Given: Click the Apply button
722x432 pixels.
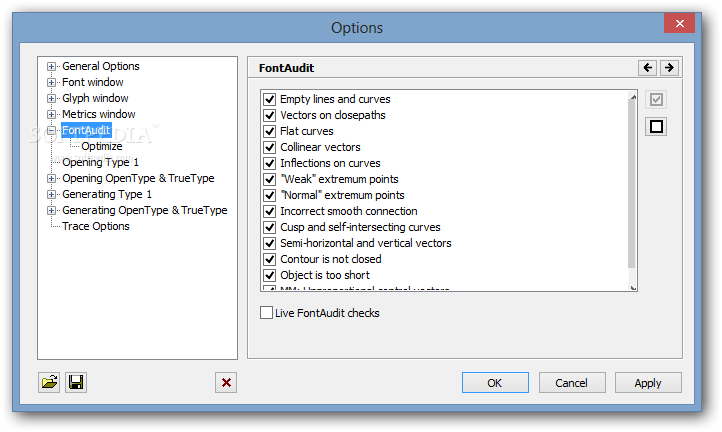Looking at the screenshot, I should pos(648,383).
